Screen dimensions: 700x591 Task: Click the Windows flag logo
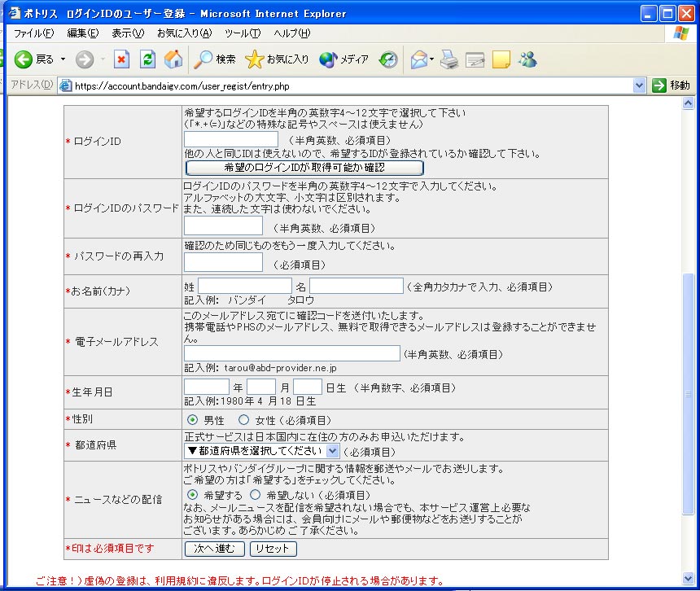[x=682, y=33]
